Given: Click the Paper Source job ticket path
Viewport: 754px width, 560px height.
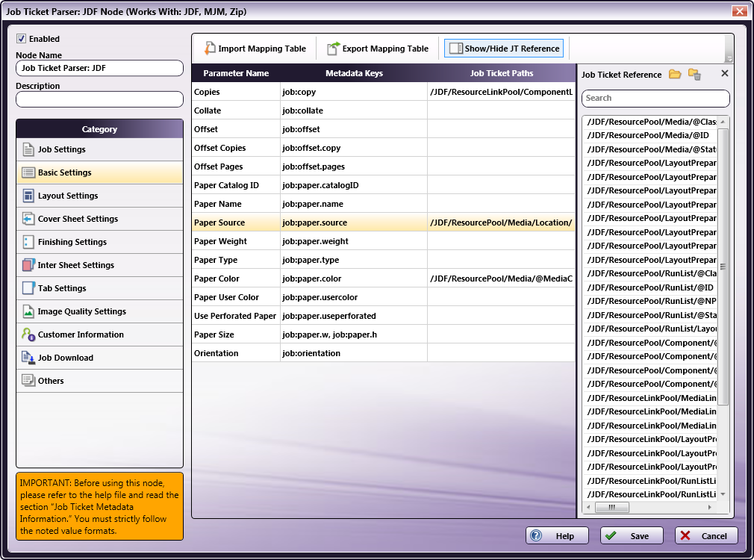Looking at the screenshot, I should tap(502, 223).
